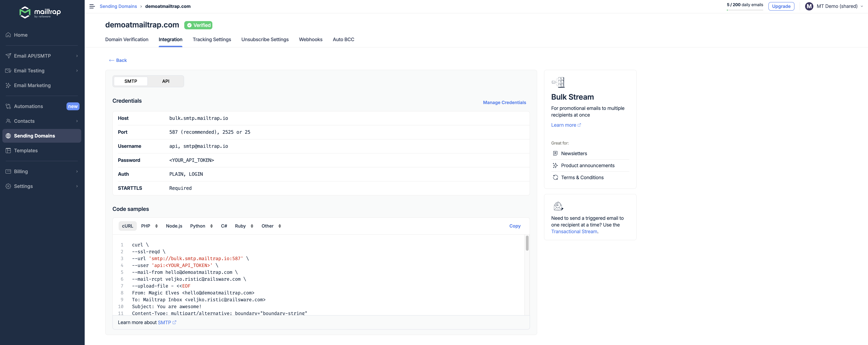Keep SMTP mode selected in the toggle
Screen dimensions: 868x345
click(x=130, y=81)
